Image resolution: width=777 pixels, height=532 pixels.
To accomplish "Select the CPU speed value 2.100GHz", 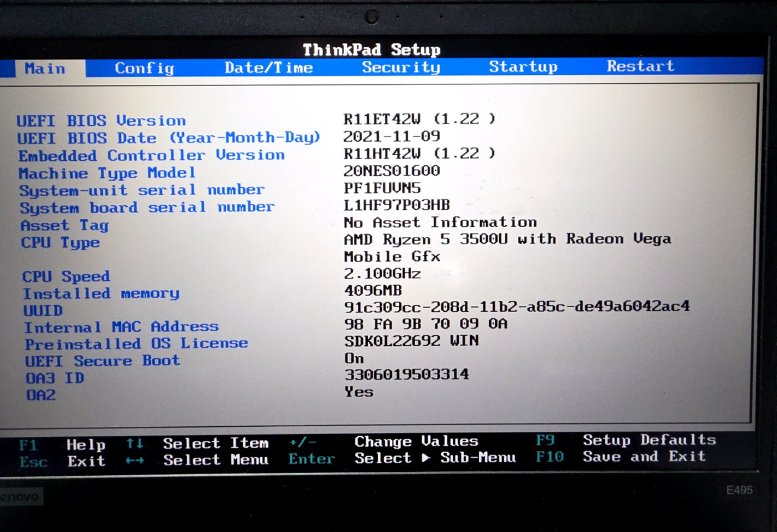I will pos(382,274).
